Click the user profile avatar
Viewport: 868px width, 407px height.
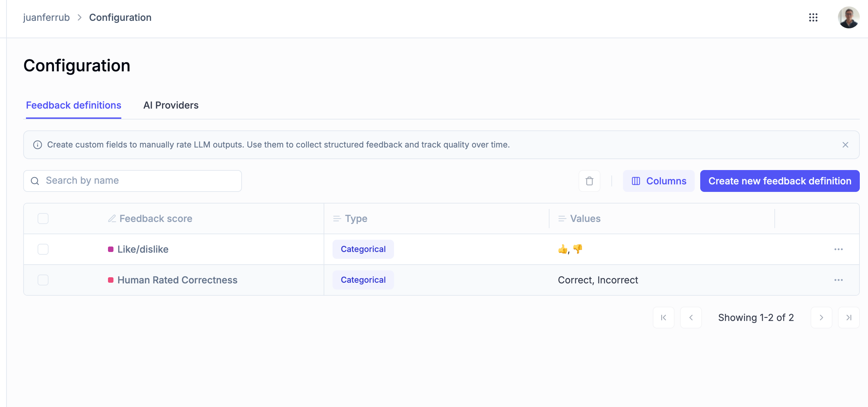(x=849, y=17)
